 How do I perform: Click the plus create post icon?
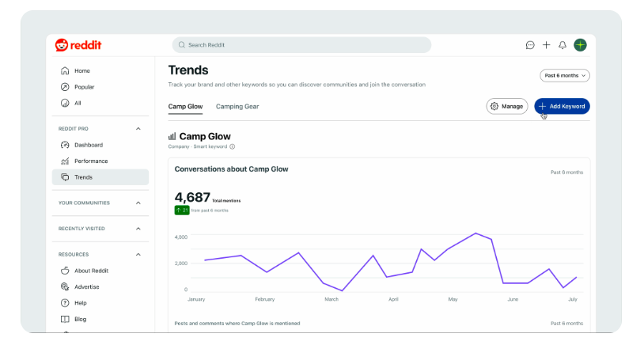pos(546,45)
